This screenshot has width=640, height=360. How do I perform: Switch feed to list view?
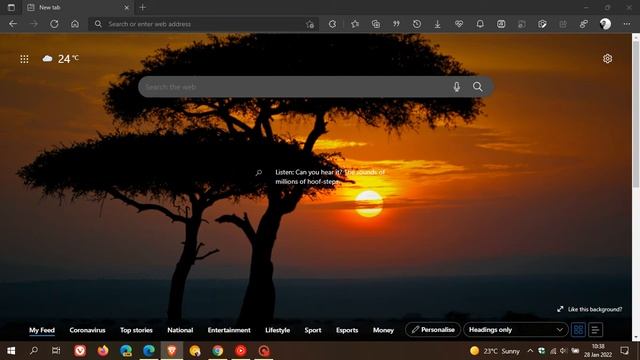pos(596,330)
